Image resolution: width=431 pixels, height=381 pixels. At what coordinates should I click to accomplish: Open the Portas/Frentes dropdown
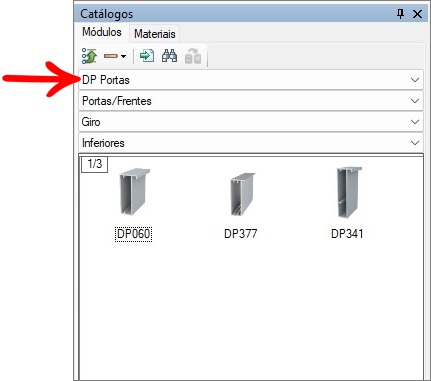tap(251, 101)
